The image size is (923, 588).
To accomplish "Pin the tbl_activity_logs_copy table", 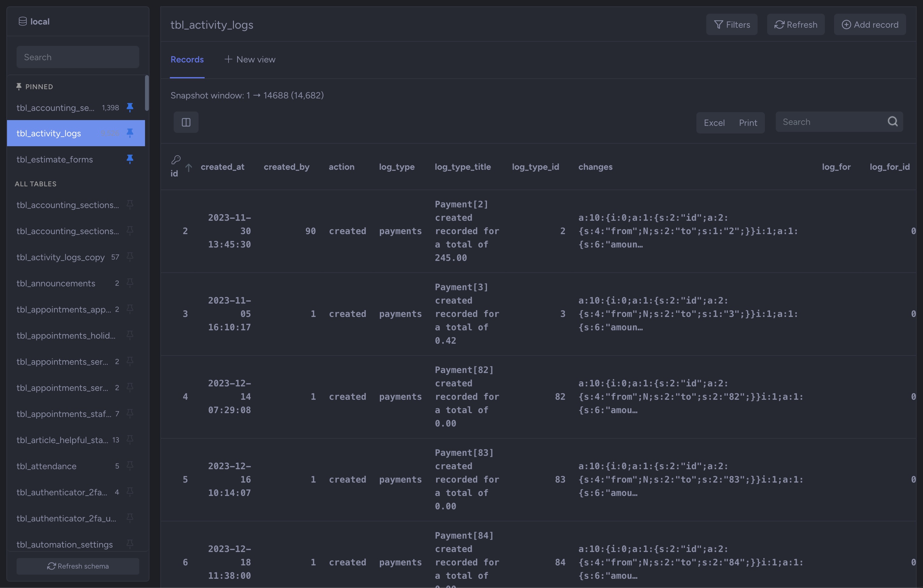I will pos(130,257).
